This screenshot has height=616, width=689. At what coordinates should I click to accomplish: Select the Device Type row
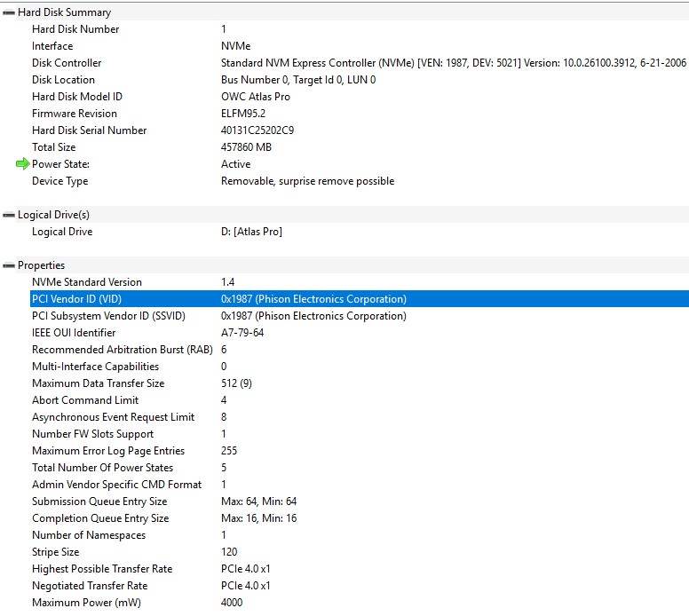(x=360, y=181)
